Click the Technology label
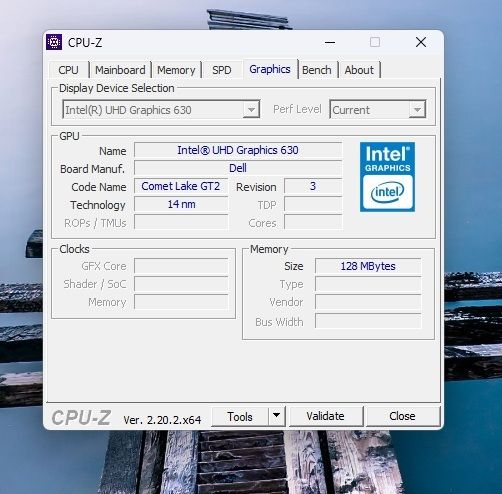The image size is (502, 494). coord(98,205)
